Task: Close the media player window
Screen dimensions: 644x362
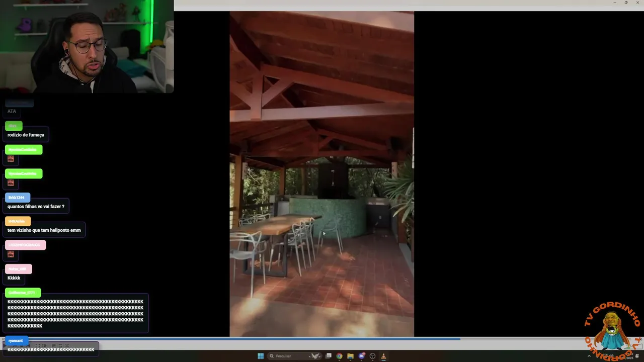Action: click(637, 3)
